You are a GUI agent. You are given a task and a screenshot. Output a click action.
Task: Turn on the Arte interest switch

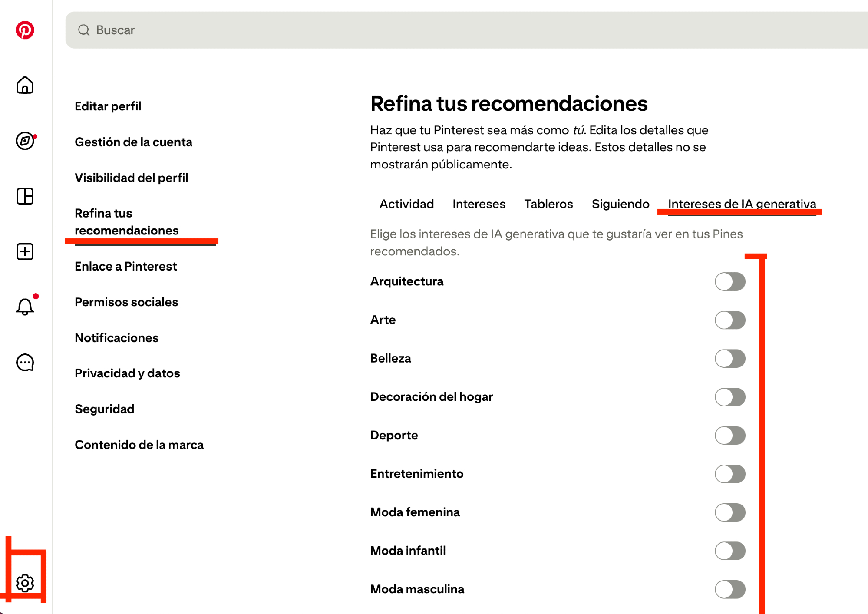730,320
